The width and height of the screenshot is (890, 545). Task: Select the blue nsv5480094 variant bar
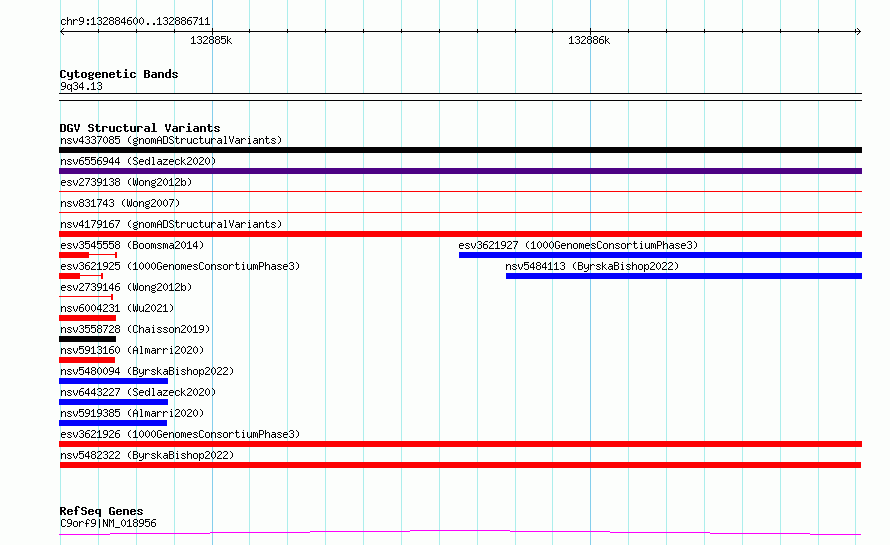point(114,381)
